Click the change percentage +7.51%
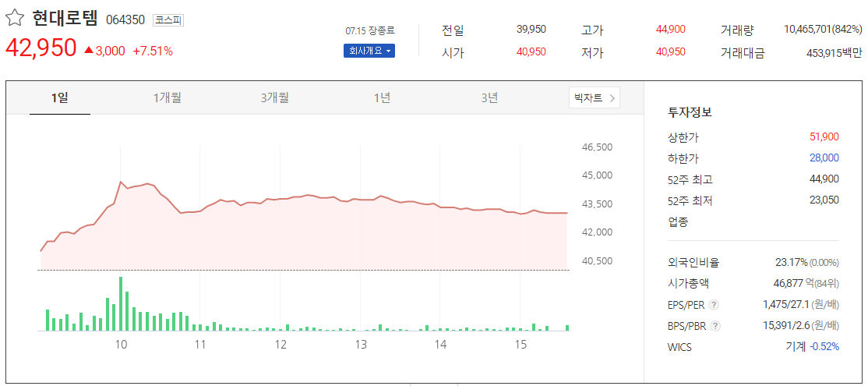The width and height of the screenshot is (868, 386). tap(153, 51)
